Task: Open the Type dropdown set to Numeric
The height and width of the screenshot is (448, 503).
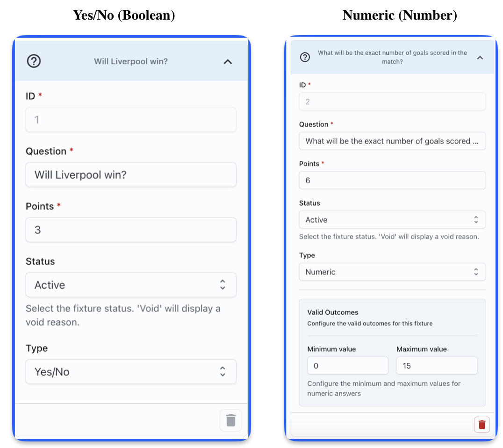Action: pyautogui.click(x=392, y=272)
